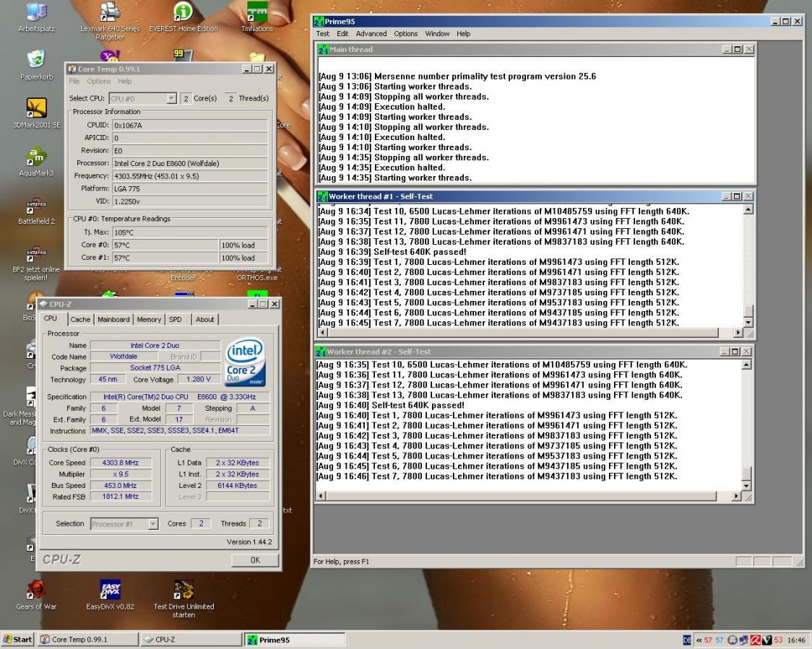
Task: Click Worker thread #2 scroll up arrow
Action: pyautogui.click(x=746, y=365)
